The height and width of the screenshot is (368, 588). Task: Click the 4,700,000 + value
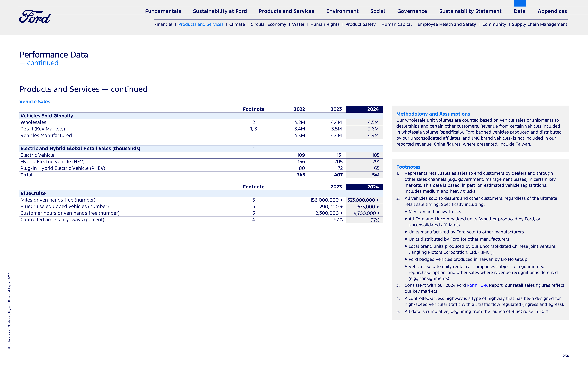(367, 213)
